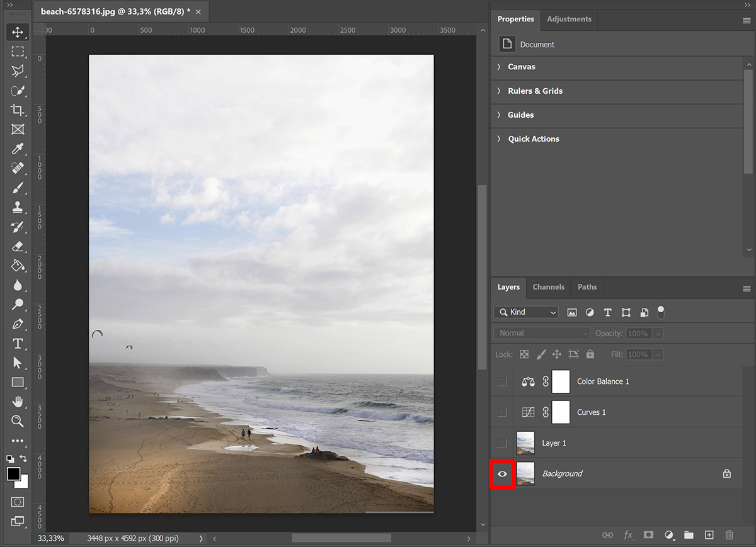
Task: Activate the Eyedropper tool
Action: click(18, 149)
